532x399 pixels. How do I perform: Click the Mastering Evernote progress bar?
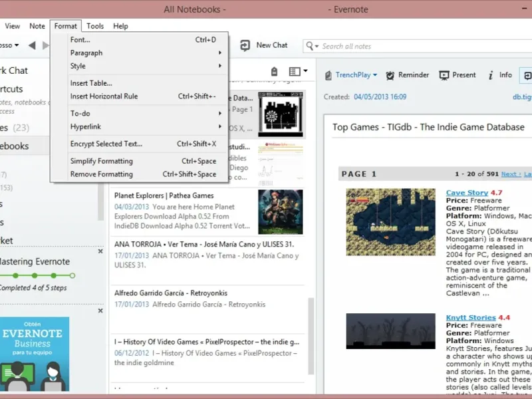37,275
